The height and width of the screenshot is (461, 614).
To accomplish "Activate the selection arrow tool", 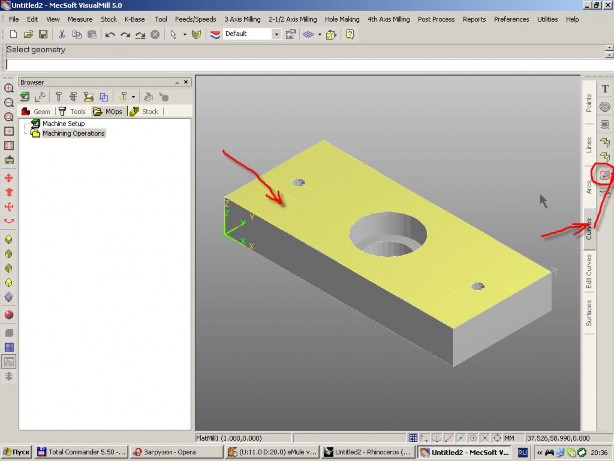I will pyautogui.click(x=173, y=34).
